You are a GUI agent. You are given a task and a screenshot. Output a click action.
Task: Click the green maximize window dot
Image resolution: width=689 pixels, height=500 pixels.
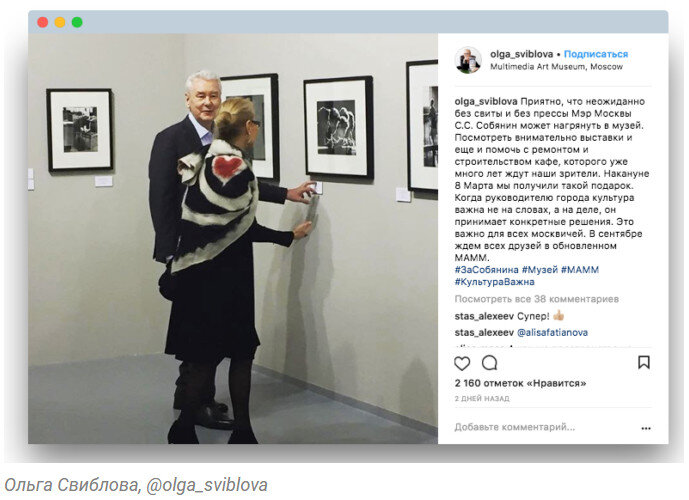tap(77, 22)
